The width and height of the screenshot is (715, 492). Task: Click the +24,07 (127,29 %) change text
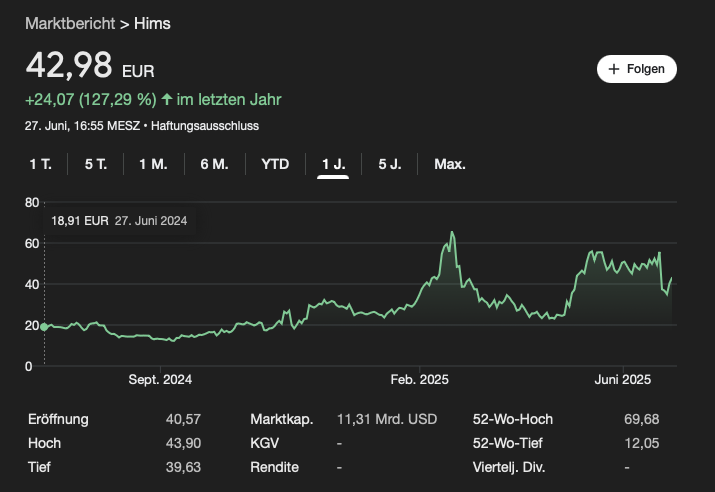(91, 99)
